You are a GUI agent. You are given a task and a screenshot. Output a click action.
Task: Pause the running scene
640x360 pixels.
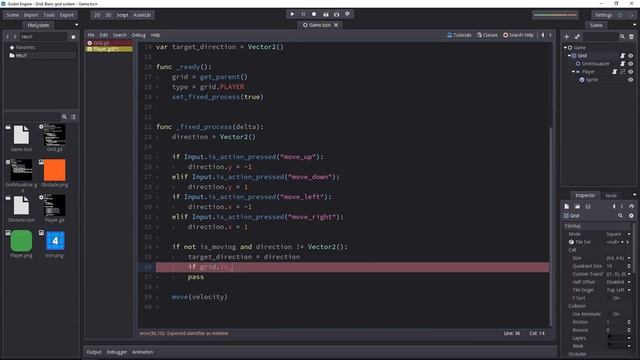[x=303, y=14]
